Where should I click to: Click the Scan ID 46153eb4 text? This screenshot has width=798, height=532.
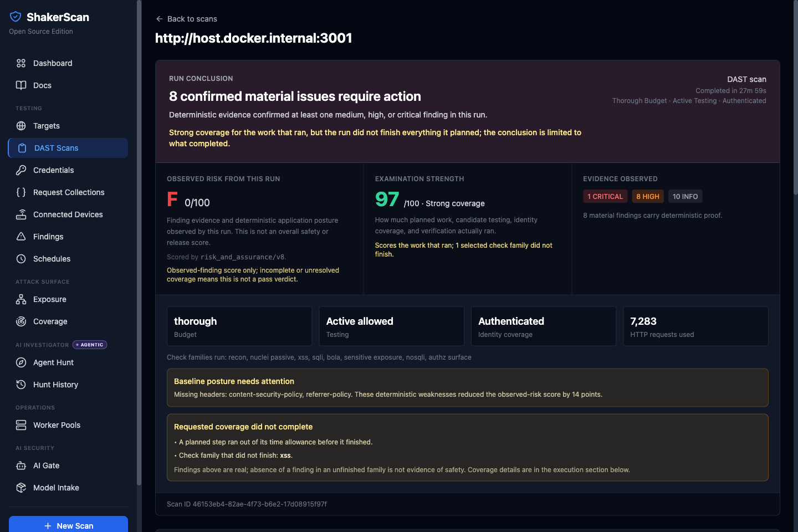(247, 504)
